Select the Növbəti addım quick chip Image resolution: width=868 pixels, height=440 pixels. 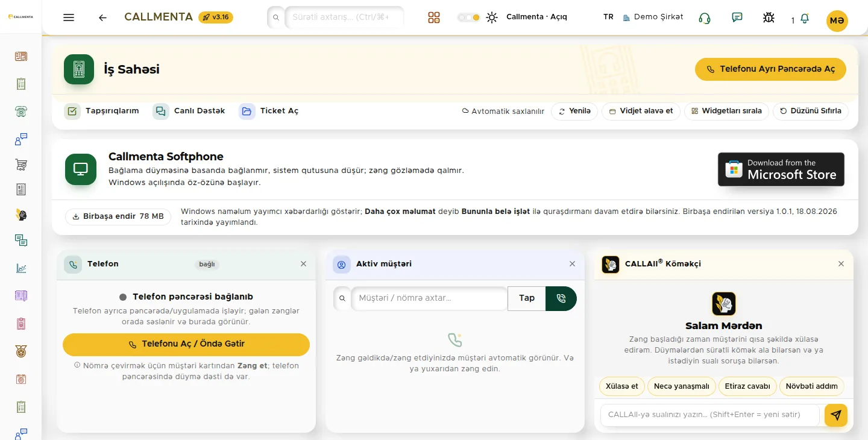[812, 386]
